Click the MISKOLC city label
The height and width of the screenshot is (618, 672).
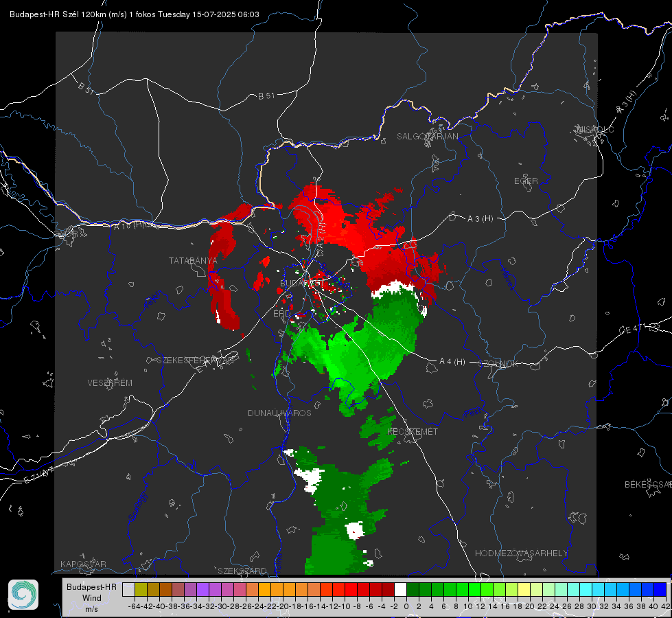pyautogui.click(x=595, y=129)
